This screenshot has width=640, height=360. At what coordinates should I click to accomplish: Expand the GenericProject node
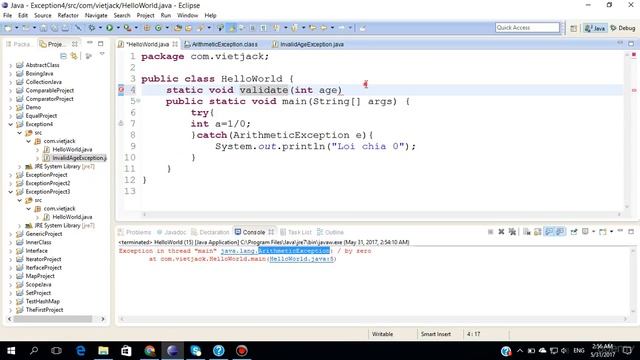point(11,234)
